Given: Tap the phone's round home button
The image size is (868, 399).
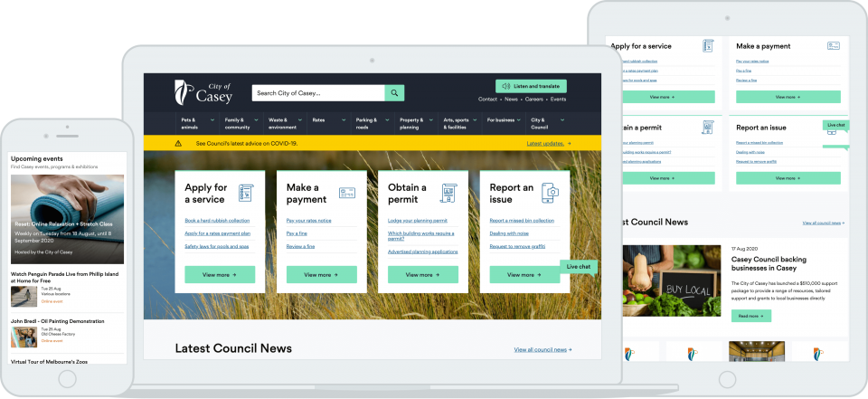Looking at the screenshot, I should coord(67,380).
